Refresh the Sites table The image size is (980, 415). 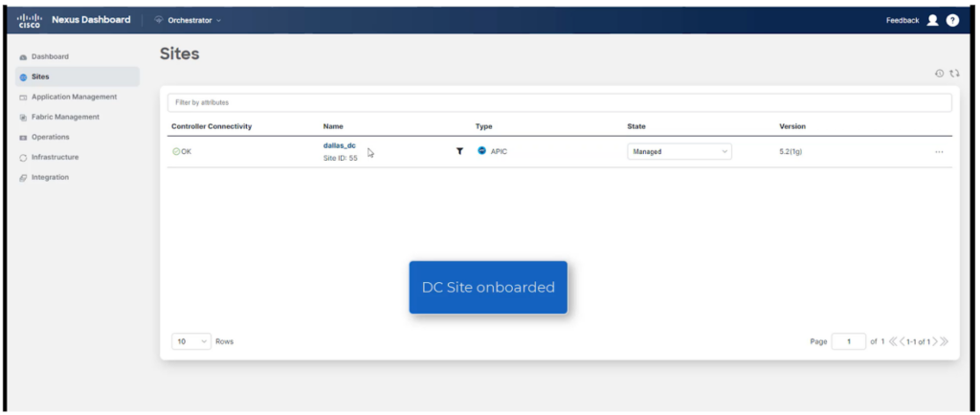[x=954, y=74]
